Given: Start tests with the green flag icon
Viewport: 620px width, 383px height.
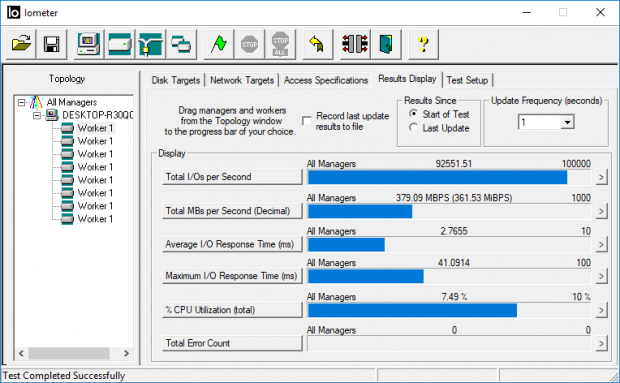Looking at the screenshot, I should pyautogui.click(x=219, y=44).
